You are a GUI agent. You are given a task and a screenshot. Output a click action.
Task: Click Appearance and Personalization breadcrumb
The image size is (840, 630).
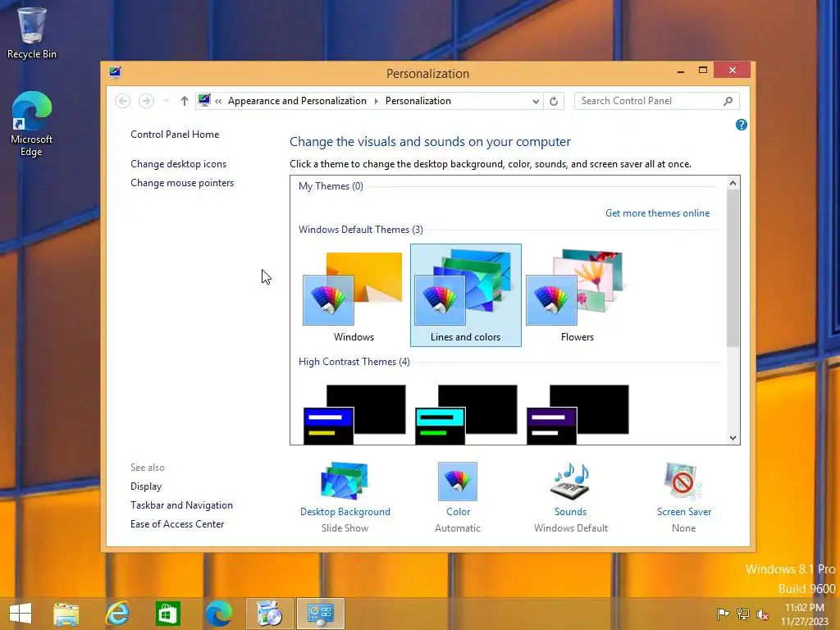[297, 101]
